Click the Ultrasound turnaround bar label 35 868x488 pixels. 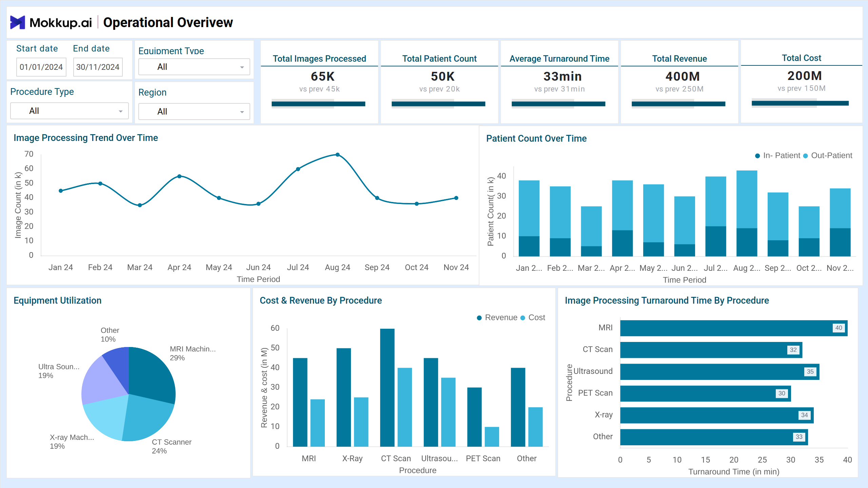click(810, 372)
